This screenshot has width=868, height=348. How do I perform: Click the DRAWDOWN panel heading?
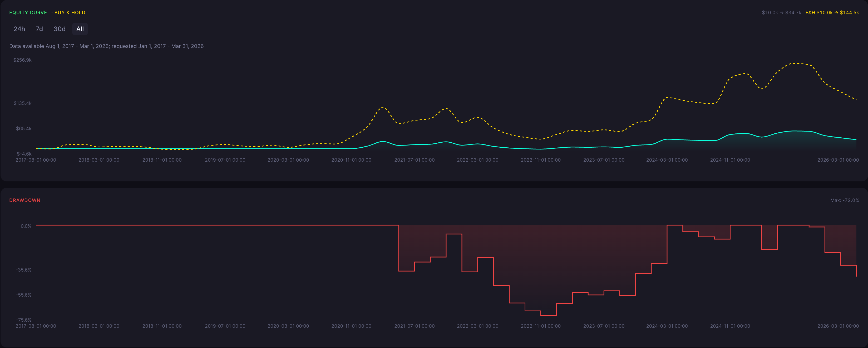point(25,200)
